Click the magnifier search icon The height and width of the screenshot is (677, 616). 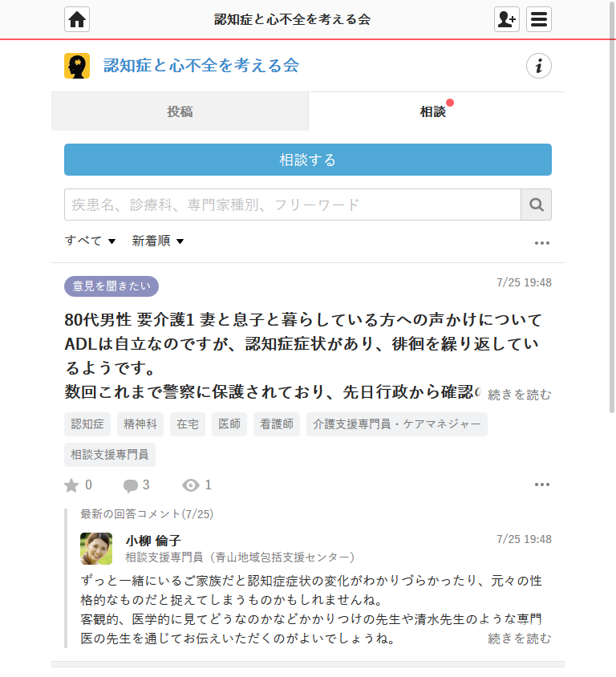pyautogui.click(x=536, y=205)
